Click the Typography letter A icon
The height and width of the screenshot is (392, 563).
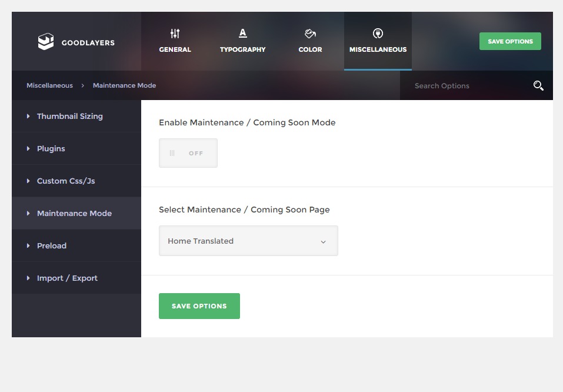pyautogui.click(x=243, y=34)
